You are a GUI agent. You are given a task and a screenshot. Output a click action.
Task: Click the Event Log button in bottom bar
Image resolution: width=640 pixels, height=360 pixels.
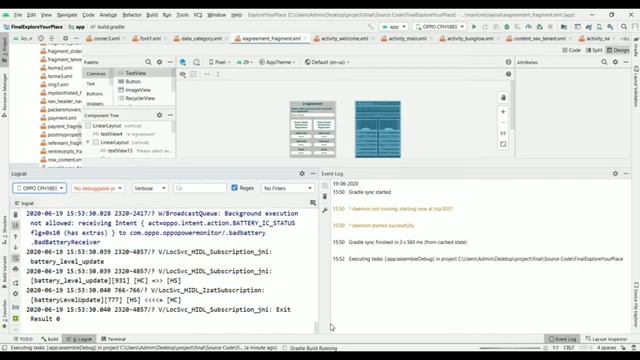[x=562, y=339]
